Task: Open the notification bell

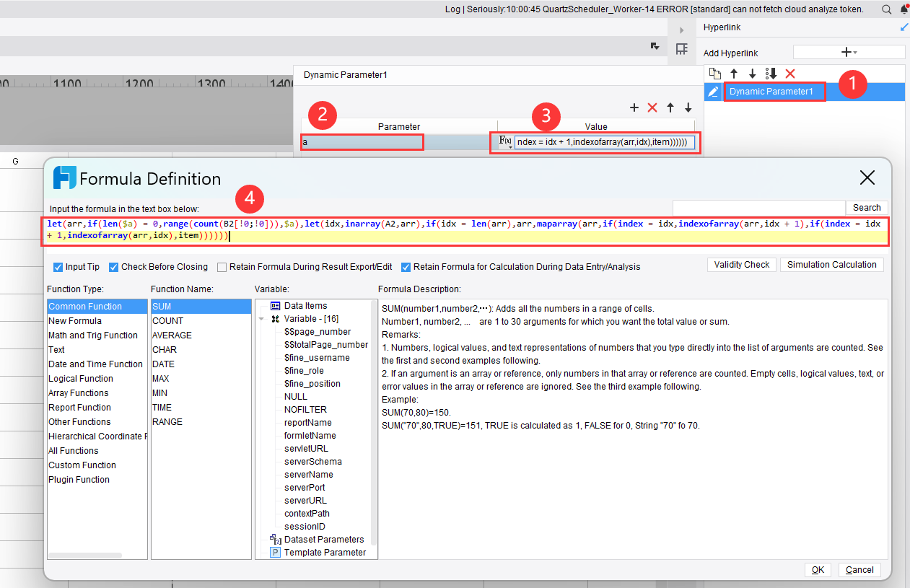Action: [904, 9]
